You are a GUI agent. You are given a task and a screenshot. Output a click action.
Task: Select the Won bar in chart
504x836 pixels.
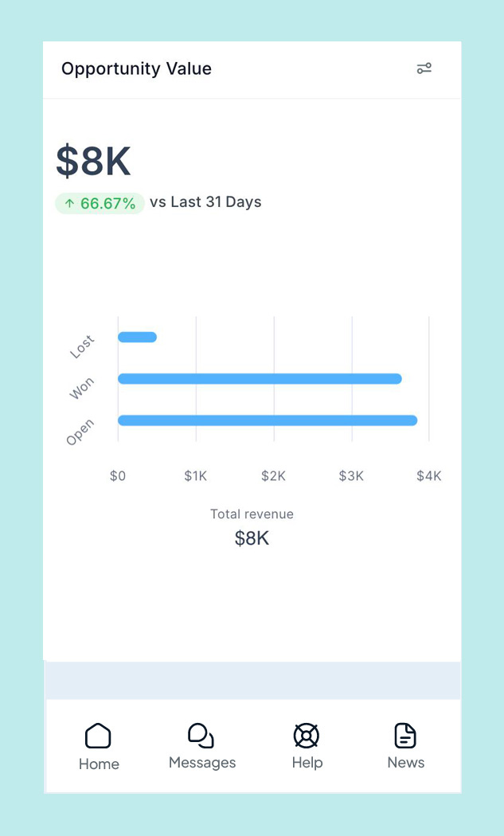[260, 379]
